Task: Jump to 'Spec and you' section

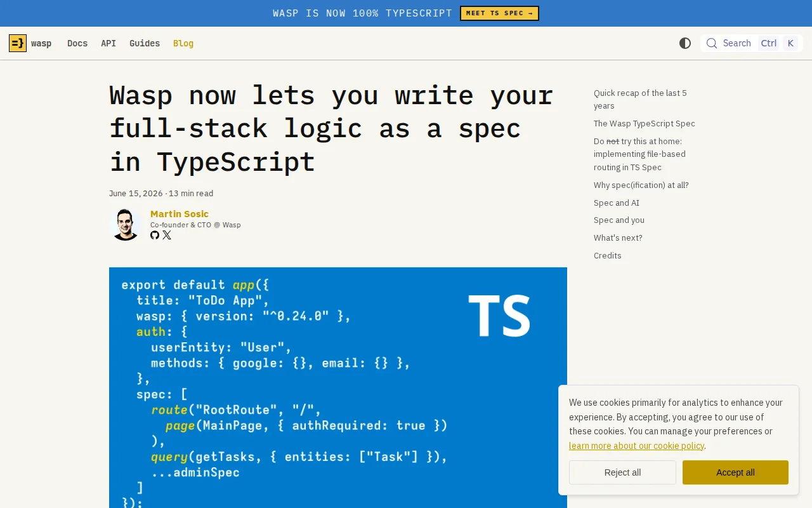Action: [x=619, y=220]
